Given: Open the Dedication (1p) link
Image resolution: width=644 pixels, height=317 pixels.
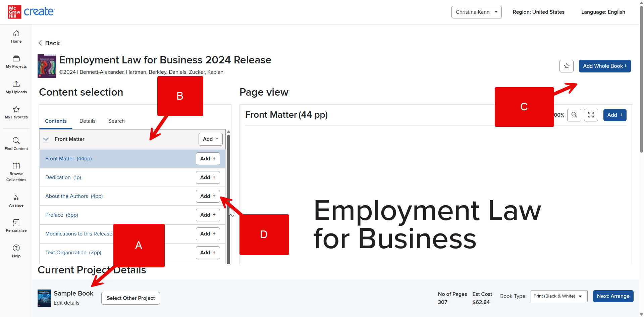Looking at the screenshot, I should coord(63,177).
